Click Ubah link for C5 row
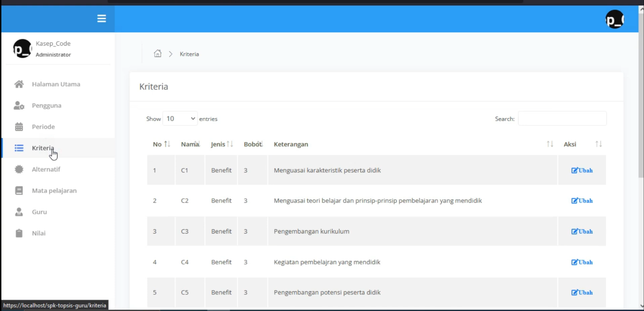This screenshot has width=644, height=311. (582, 292)
